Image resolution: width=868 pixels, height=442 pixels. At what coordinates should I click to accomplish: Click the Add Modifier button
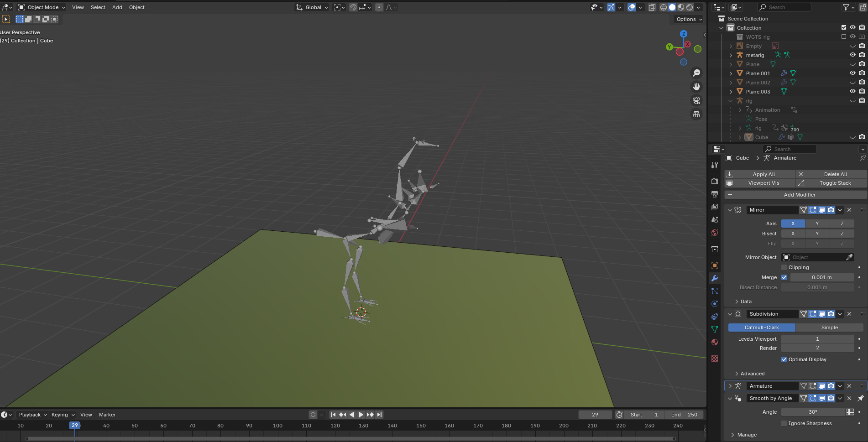click(796, 195)
